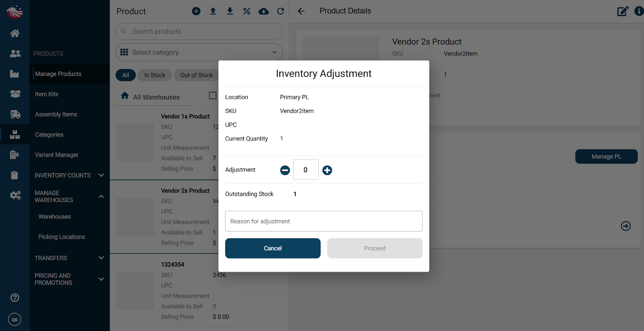Refresh the product list

tap(281, 11)
